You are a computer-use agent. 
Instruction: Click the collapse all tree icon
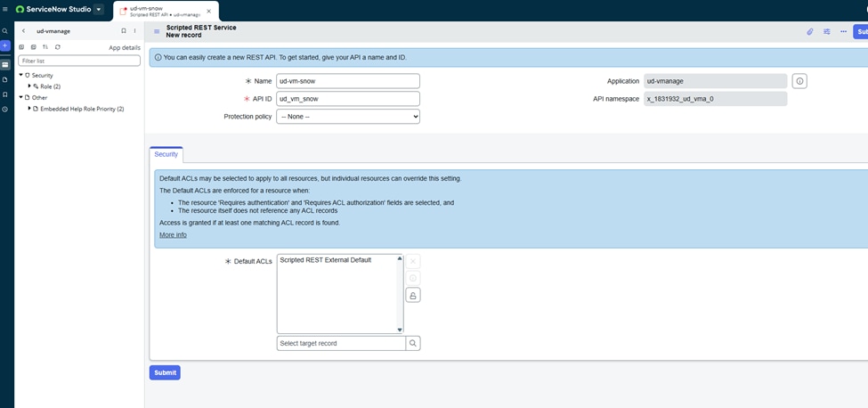point(33,47)
